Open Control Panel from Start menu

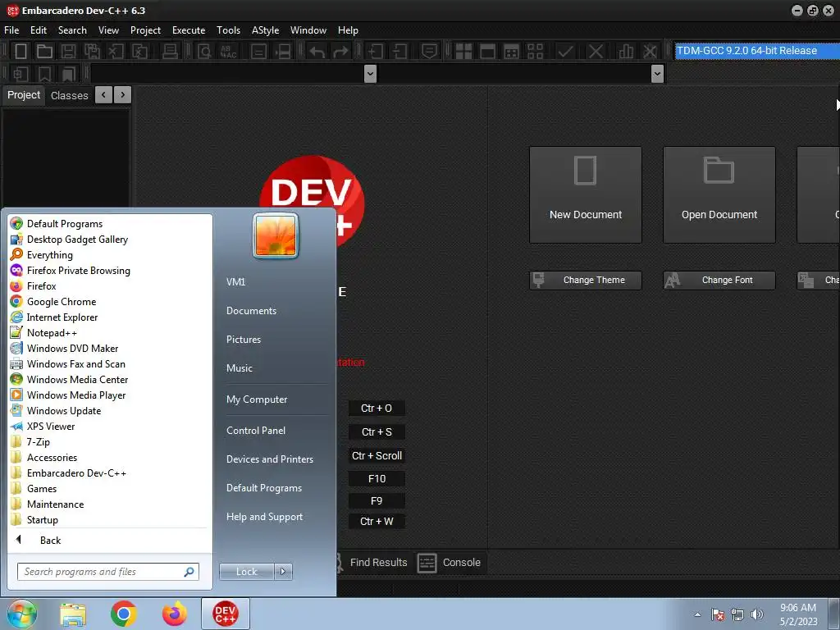click(256, 430)
